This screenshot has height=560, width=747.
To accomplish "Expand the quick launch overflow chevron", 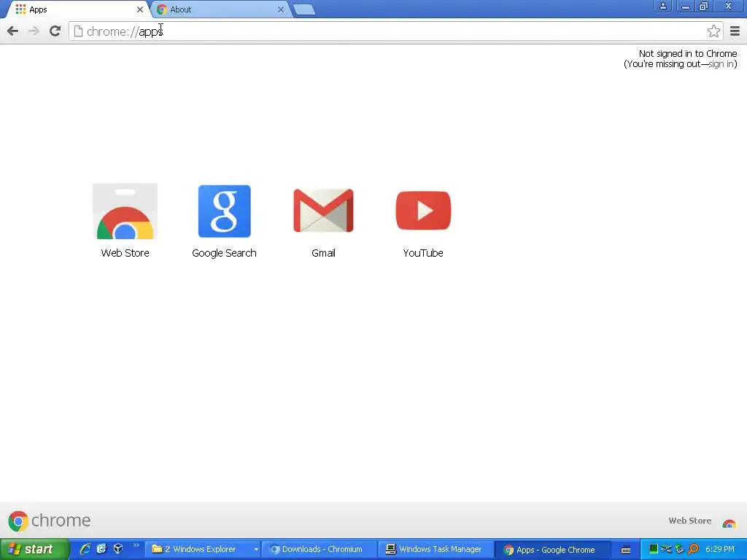I will pyautogui.click(x=136, y=545).
